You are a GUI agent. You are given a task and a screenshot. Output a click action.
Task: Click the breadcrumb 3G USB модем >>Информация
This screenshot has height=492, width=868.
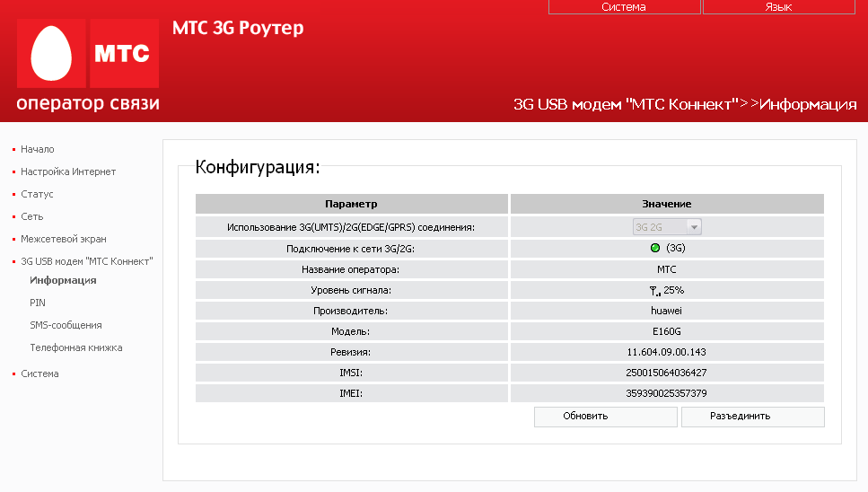tap(685, 104)
